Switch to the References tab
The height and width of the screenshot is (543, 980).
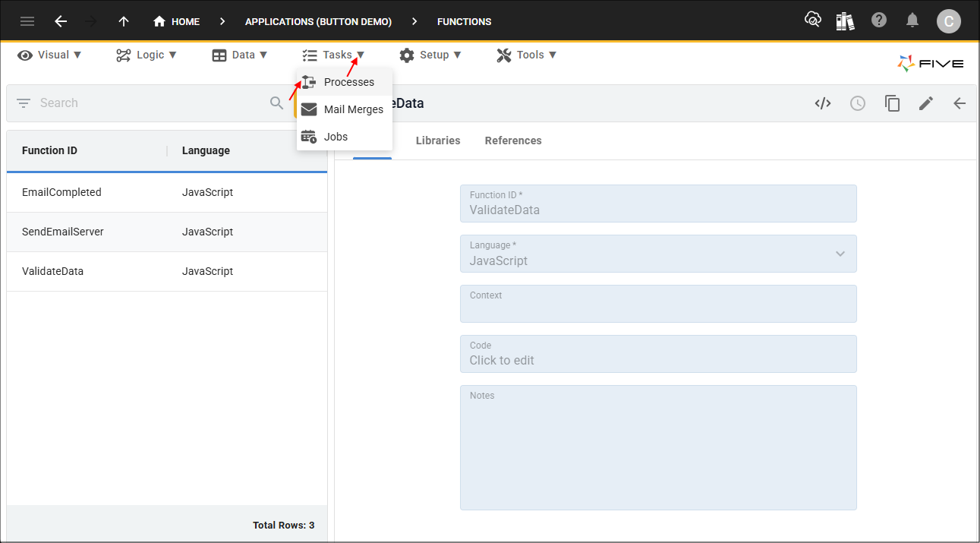point(513,140)
